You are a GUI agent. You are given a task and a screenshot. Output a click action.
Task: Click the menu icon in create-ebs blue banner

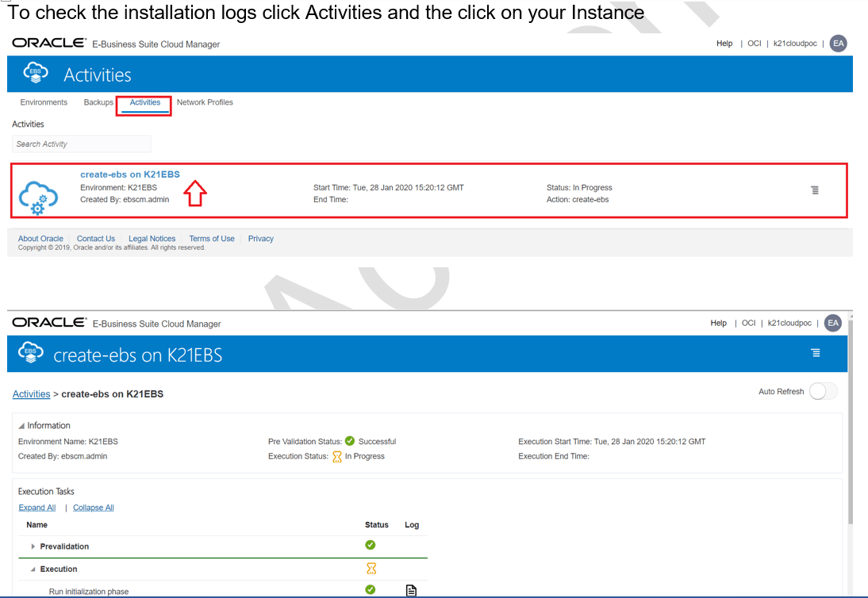point(815,353)
